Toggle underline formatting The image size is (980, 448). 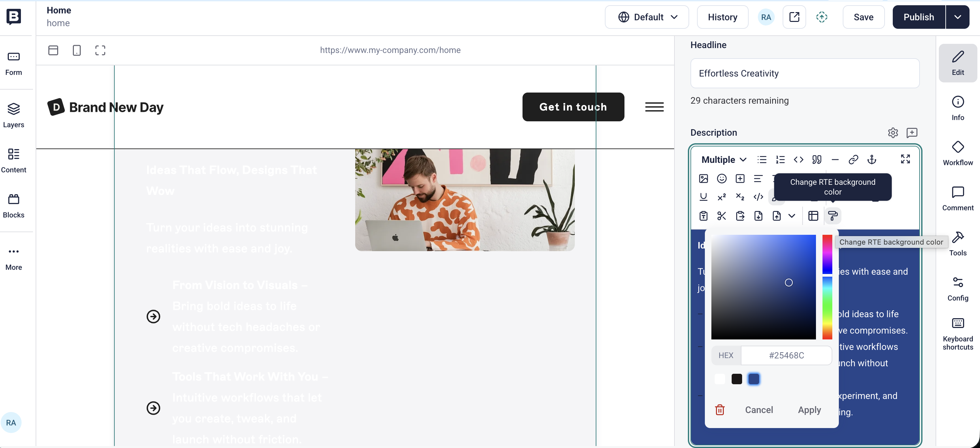[x=703, y=197]
